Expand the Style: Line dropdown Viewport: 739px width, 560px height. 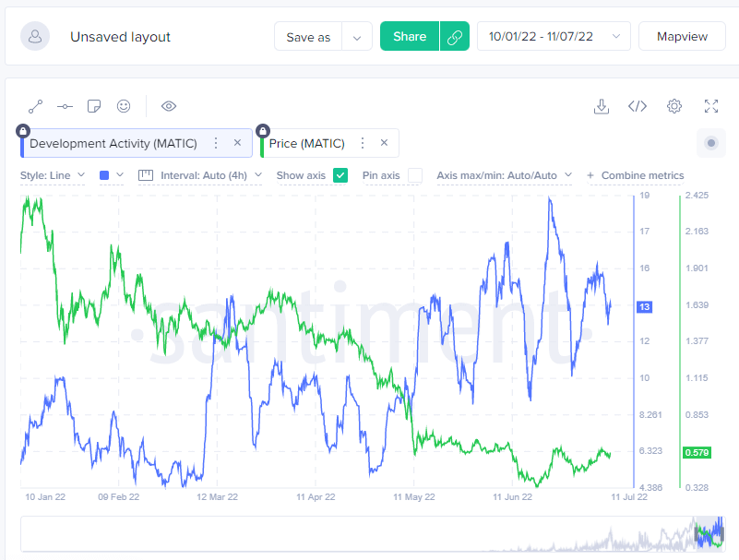53,175
